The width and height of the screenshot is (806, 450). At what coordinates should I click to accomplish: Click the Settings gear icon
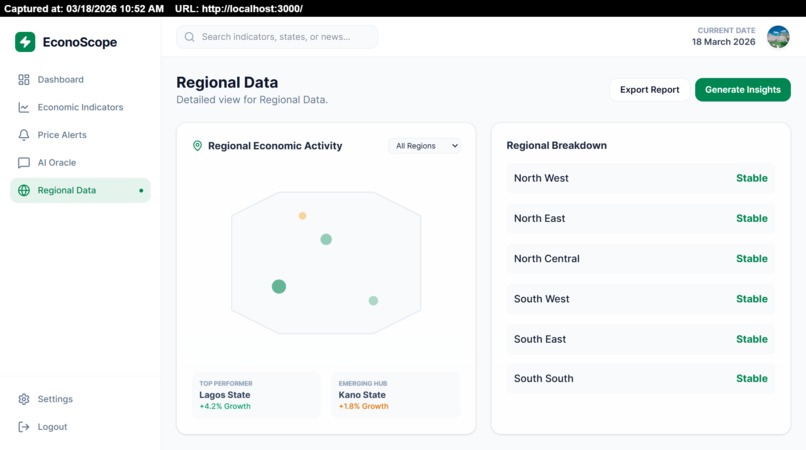pos(24,399)
